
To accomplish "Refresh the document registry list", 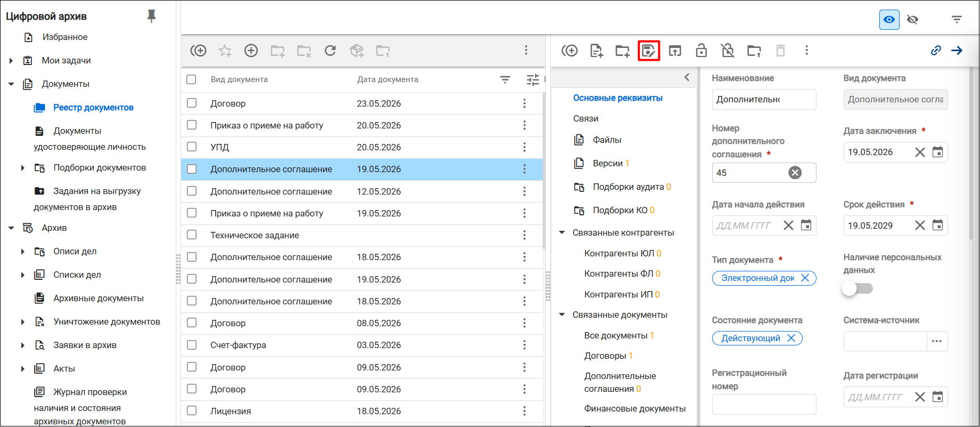I will pos(330,51).
